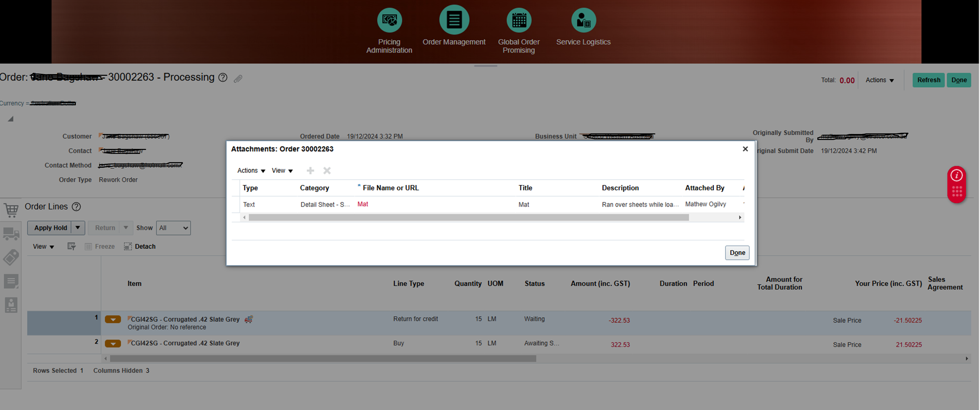Click the Refresh button

(x=928, y=80)
